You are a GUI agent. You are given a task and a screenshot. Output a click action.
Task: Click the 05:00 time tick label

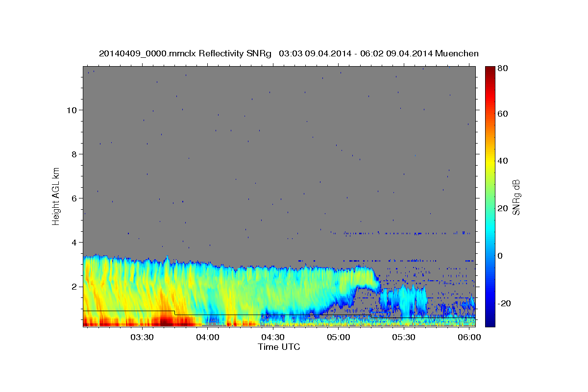pyautogui.click(x=339, y=337)
